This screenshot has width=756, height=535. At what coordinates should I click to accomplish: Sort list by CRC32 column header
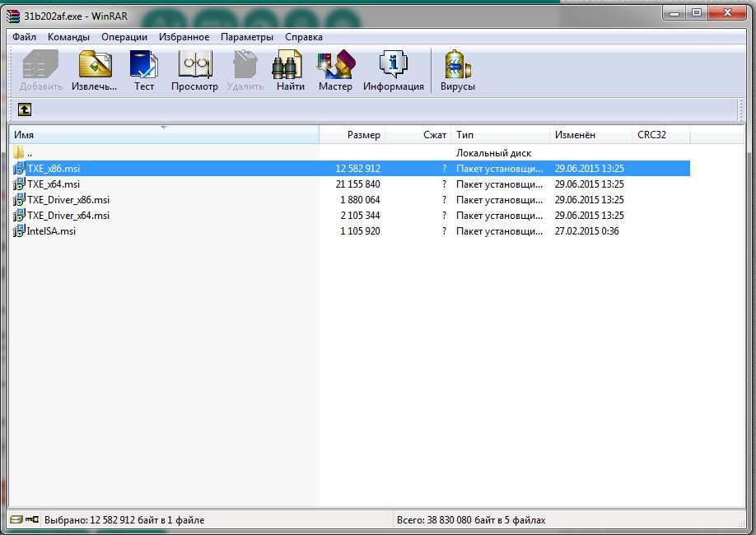pos(661,134)
